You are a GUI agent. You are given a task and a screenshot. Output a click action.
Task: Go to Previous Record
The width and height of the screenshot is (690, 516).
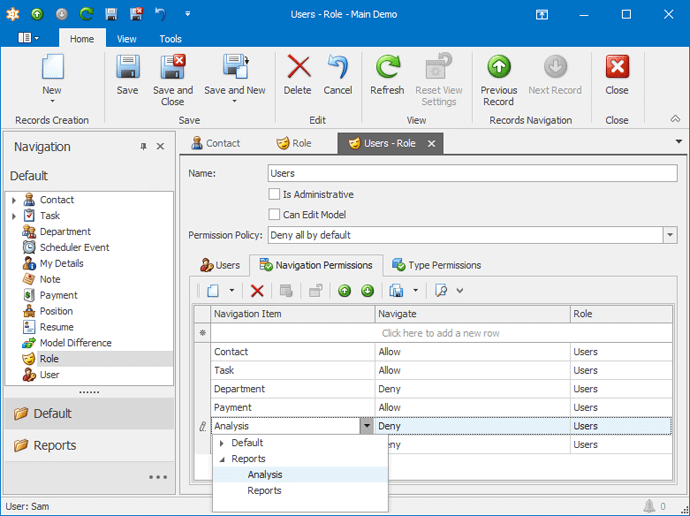498,69
